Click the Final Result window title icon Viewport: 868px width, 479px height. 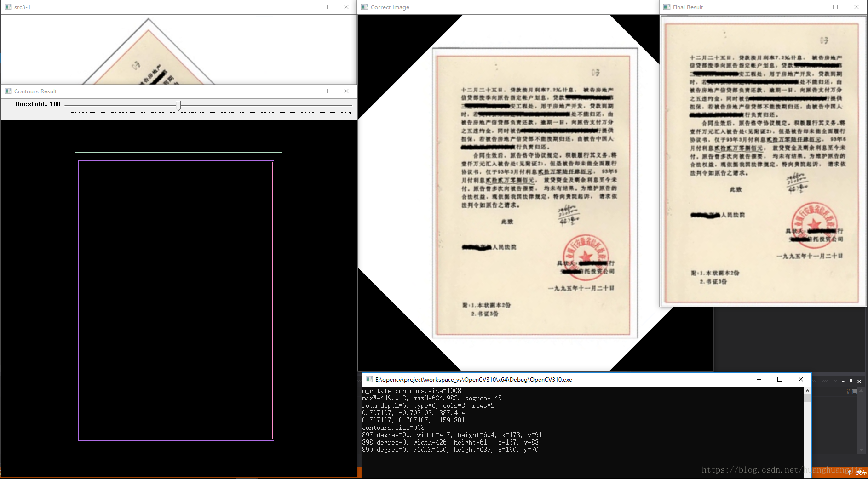667,7
